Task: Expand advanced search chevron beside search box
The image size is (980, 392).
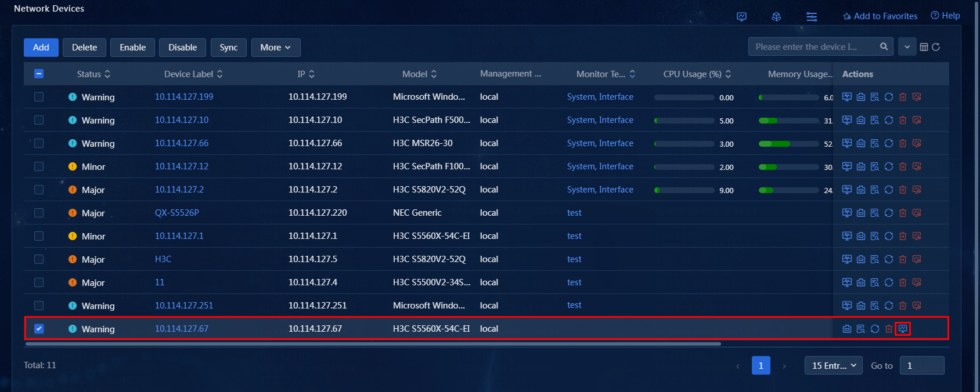Action: coord(907,47)
